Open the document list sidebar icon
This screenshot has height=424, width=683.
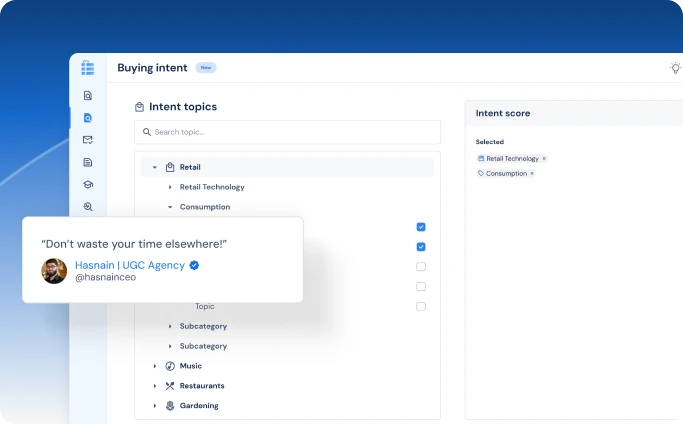(x=88, y=162)
